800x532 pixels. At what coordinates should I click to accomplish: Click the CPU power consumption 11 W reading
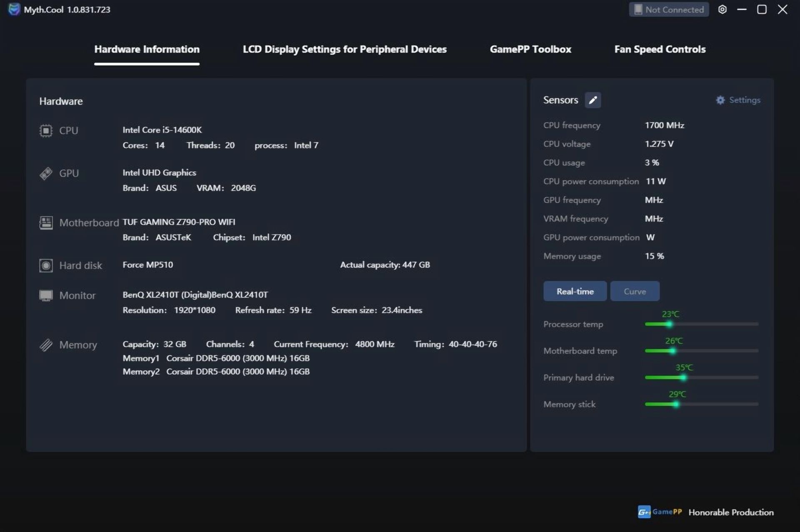click(x=656, y=182)
